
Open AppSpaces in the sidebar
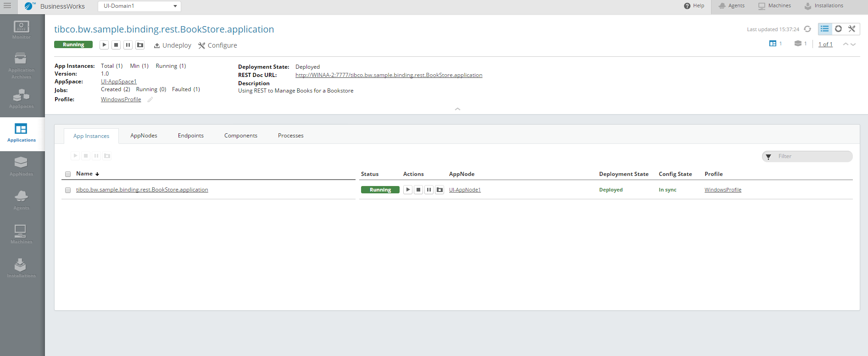(22, 99)
